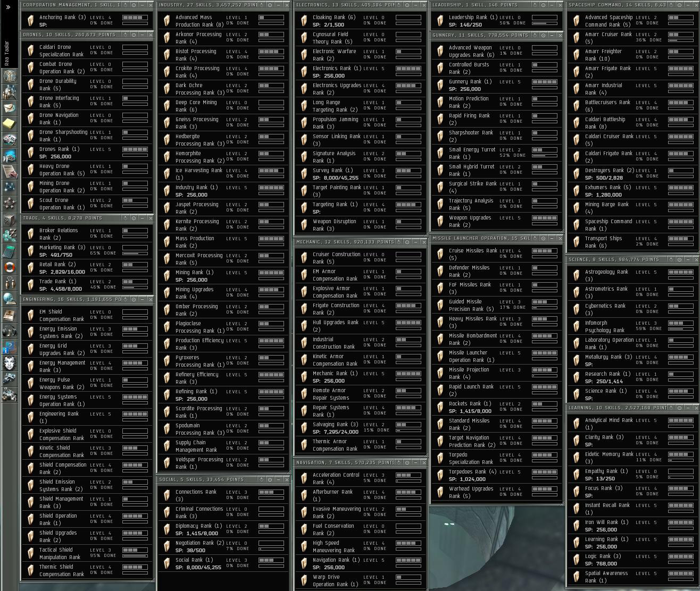The width and height of the screenshot is (700, 591).
Task: Select the Refinery Efficiency Rank skill
Action: pyautogui.click(x=224, y=378)
